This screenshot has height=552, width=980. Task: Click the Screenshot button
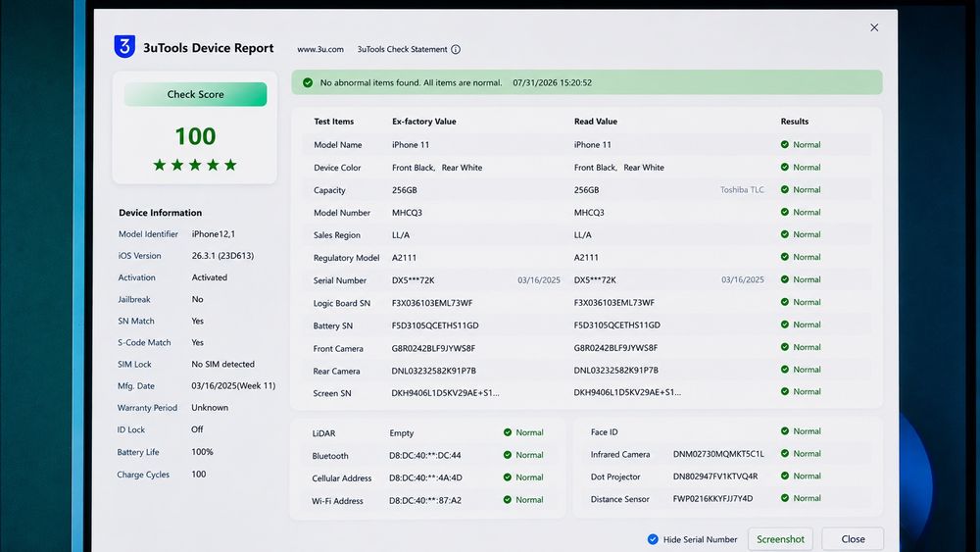[x=780, y=539]
